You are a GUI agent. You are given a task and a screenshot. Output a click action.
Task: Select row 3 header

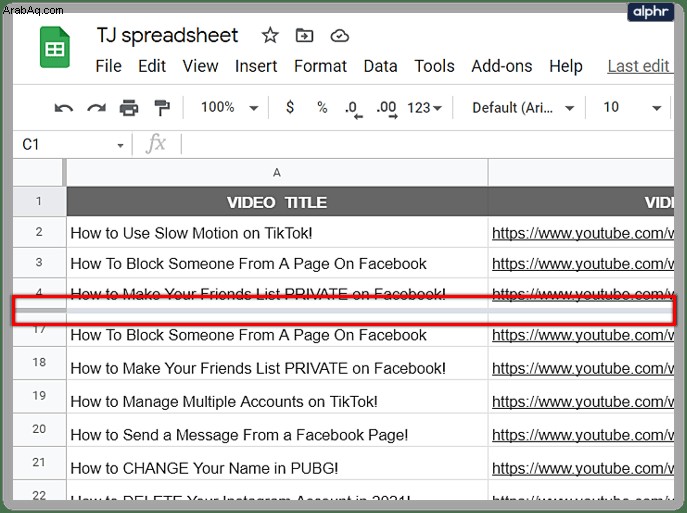click(39, 262)
